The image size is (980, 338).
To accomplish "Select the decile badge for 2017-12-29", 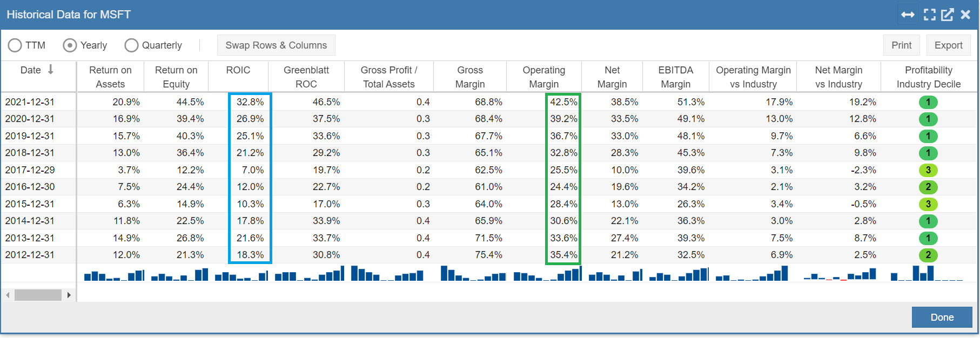I will (x=928, y=170).
